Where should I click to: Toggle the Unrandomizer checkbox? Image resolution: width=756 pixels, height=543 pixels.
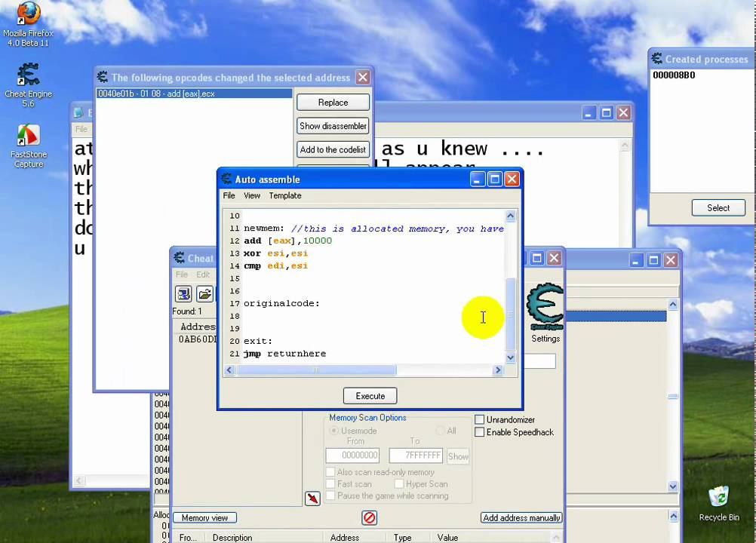tap(479, 419)
